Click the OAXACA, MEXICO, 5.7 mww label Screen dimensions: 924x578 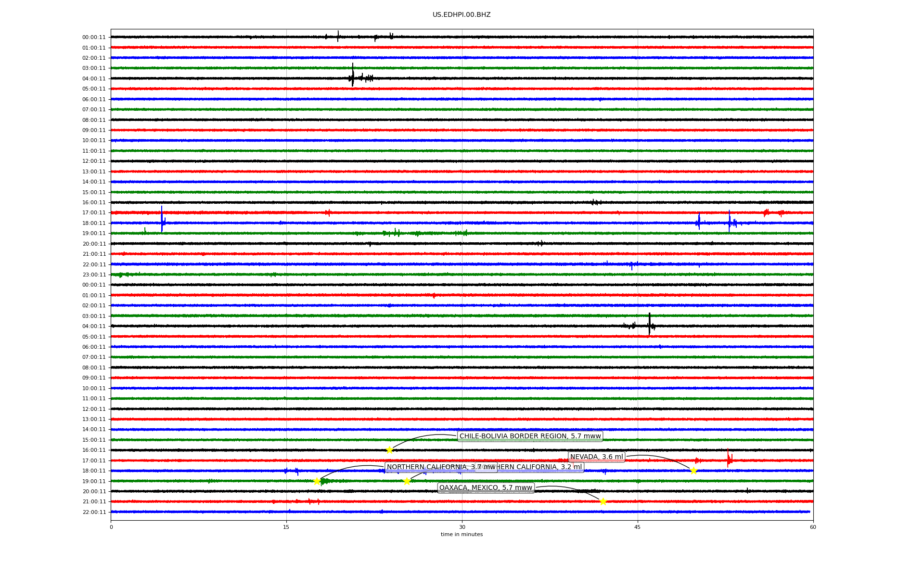(486, 488)
